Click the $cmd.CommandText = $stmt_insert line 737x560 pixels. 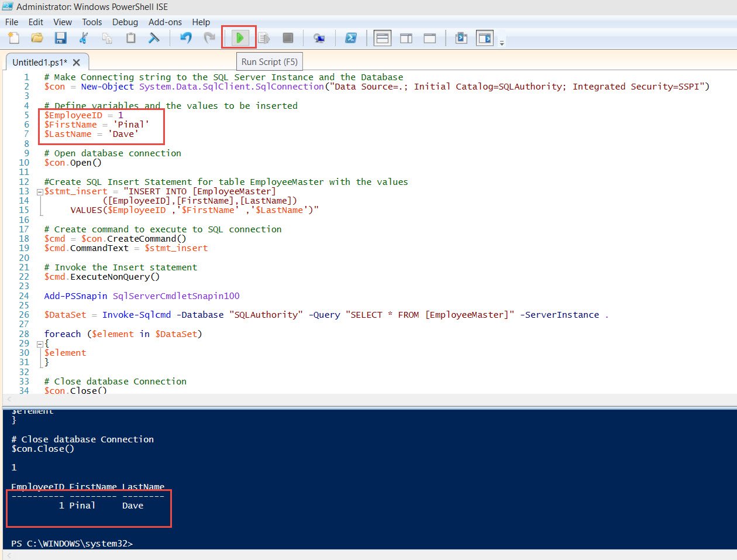coord(126,248)
